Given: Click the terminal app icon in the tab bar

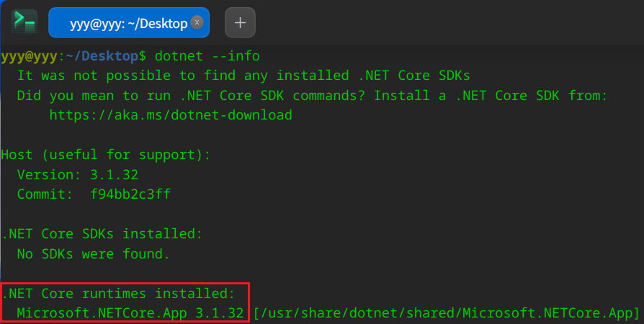Looking at the screenshot, I should click(x=24, y=22).
